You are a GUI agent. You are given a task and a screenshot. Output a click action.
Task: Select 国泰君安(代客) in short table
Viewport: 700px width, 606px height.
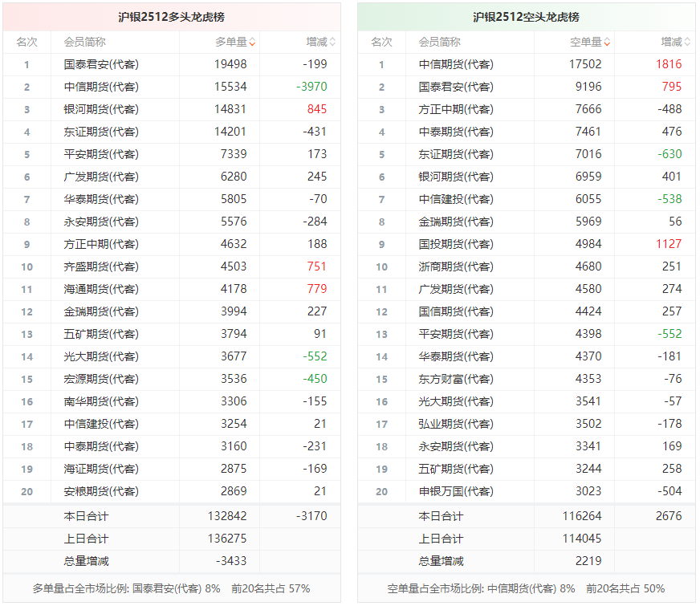tap(456, 87)
